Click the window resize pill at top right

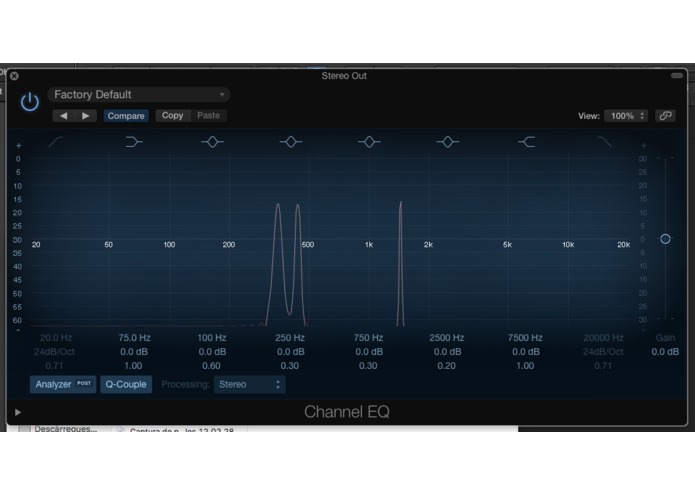[x=677, y=76]
